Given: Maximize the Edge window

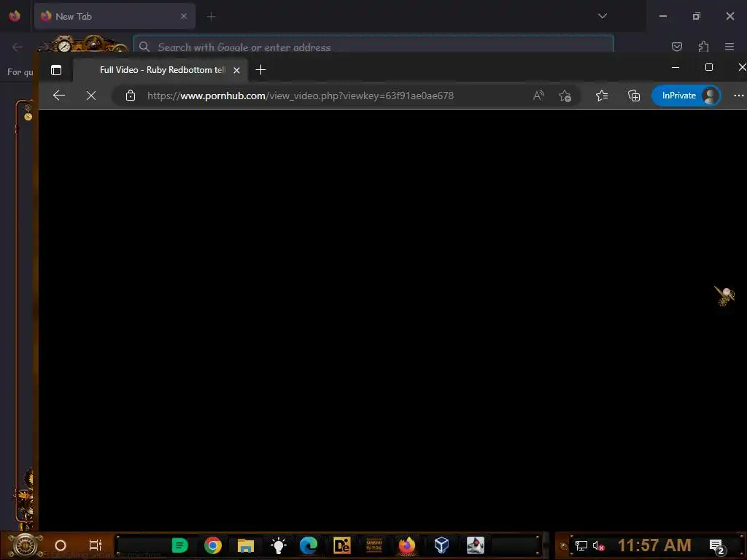Looking at the screenshot, I should pos(709,67).
